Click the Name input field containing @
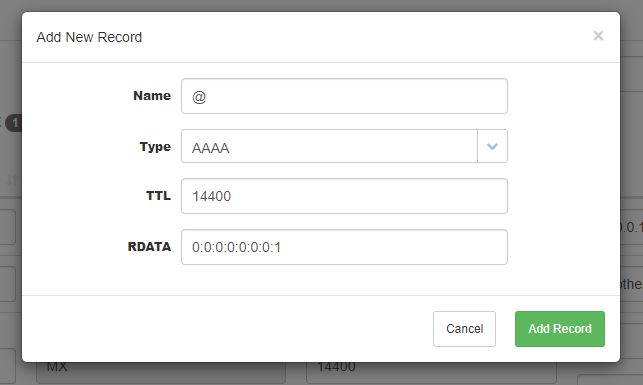Viewport: 643px width, 385px height. tap(344, 96)
